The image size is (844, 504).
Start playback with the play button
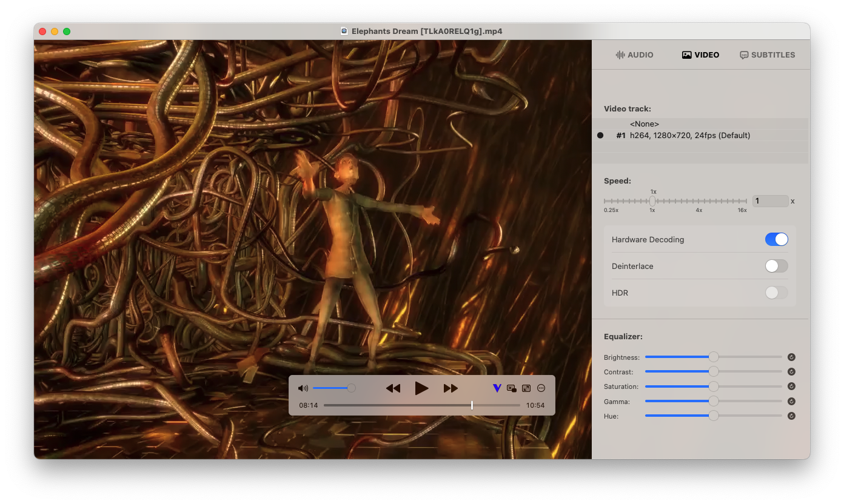(421, 388)
